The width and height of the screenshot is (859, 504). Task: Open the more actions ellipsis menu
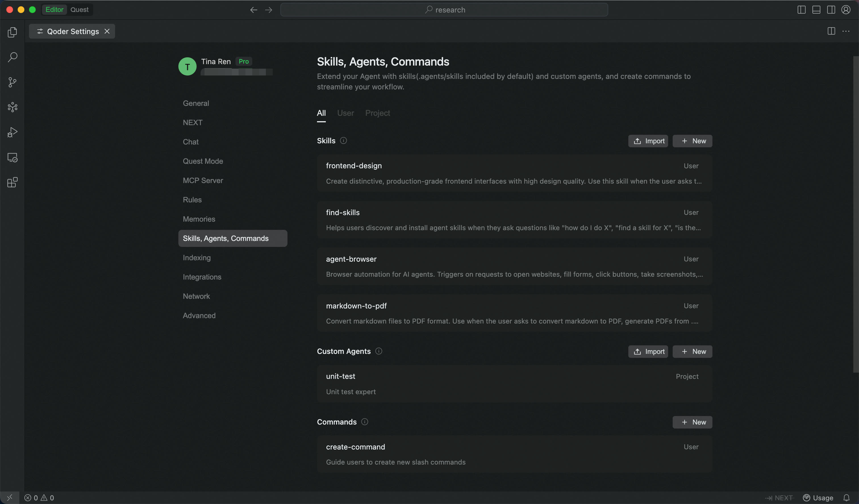coord(846,31)
